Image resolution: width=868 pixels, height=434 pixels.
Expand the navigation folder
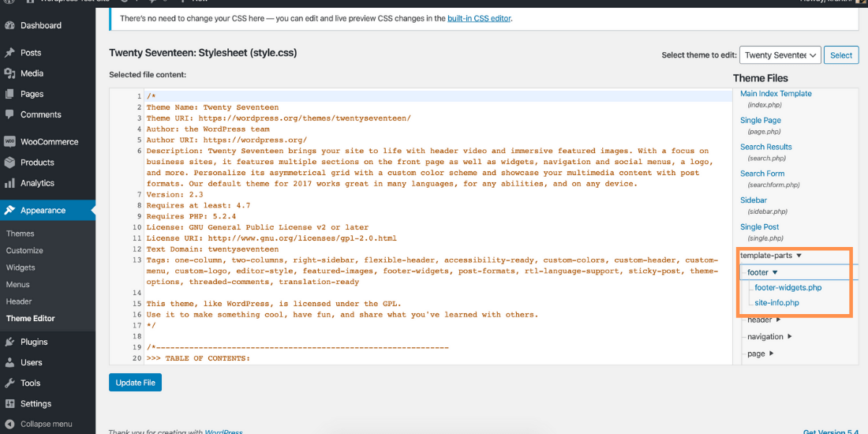pos(769,337)
